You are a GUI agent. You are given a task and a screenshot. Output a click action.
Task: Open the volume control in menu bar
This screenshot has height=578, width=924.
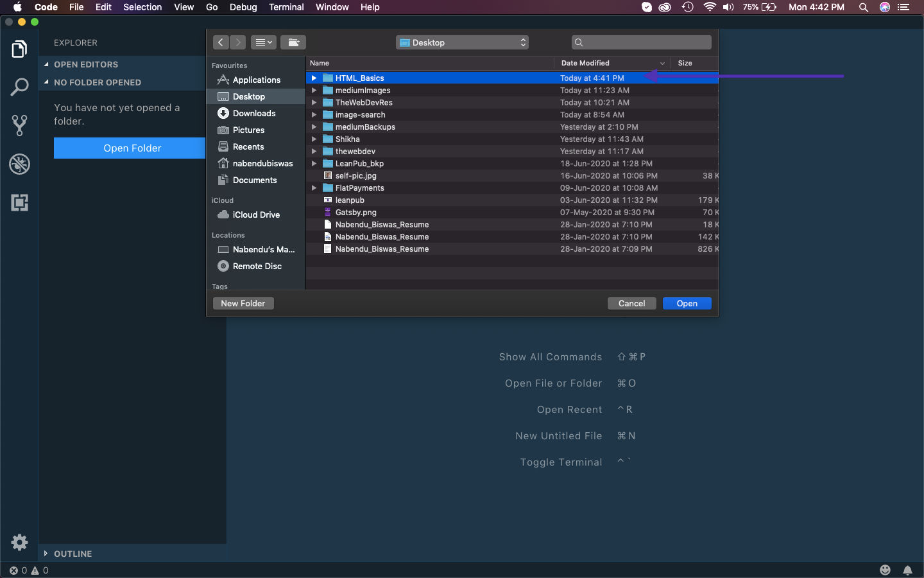(x=728, y=7)
